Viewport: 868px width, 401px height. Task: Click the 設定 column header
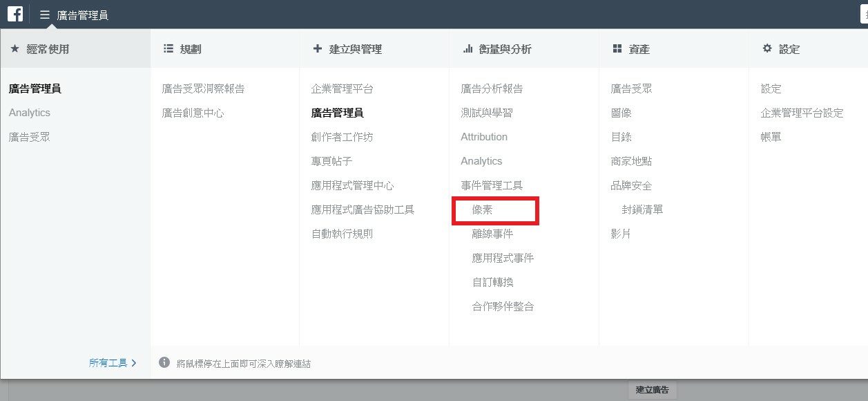pyautogui.click(x=789, y=49)
